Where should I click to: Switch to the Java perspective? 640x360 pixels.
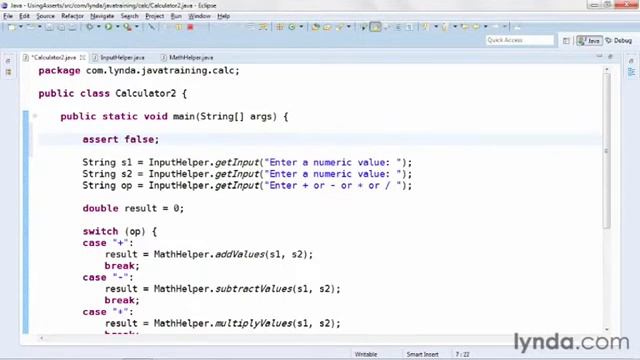point(589,40)
